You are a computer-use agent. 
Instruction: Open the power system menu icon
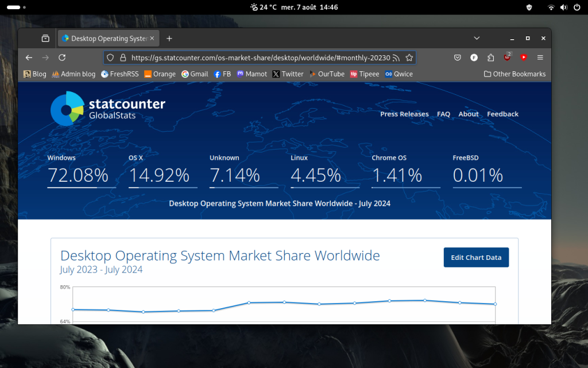(x=577, y=7)
